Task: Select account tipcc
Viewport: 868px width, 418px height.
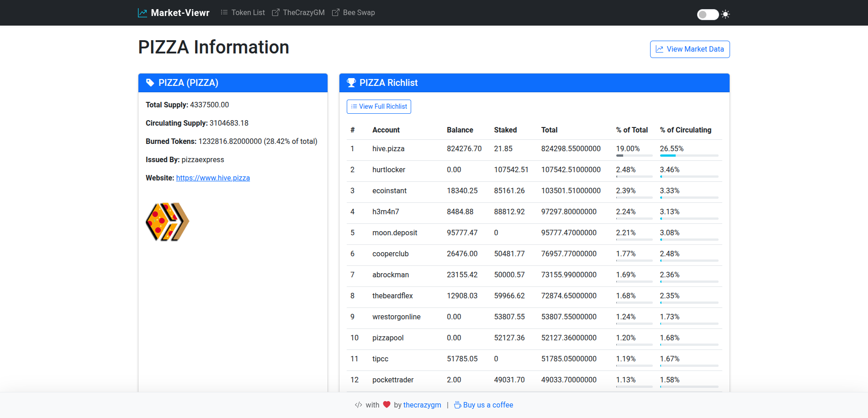Action: tap(380, 359)
